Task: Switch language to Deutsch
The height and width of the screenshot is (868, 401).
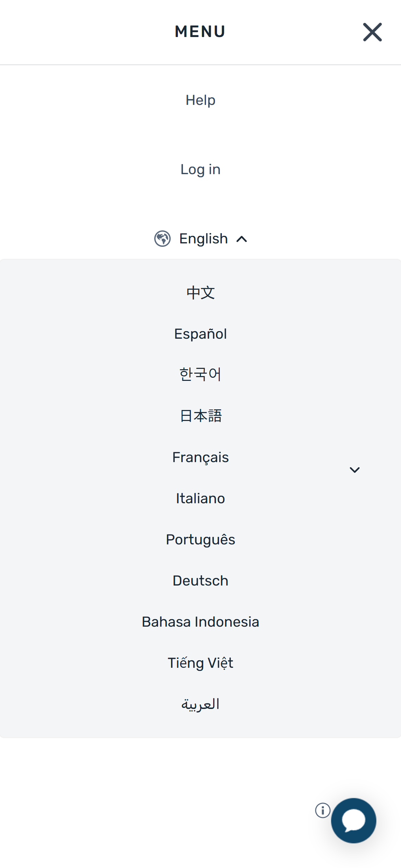Action: coord(200,581)
